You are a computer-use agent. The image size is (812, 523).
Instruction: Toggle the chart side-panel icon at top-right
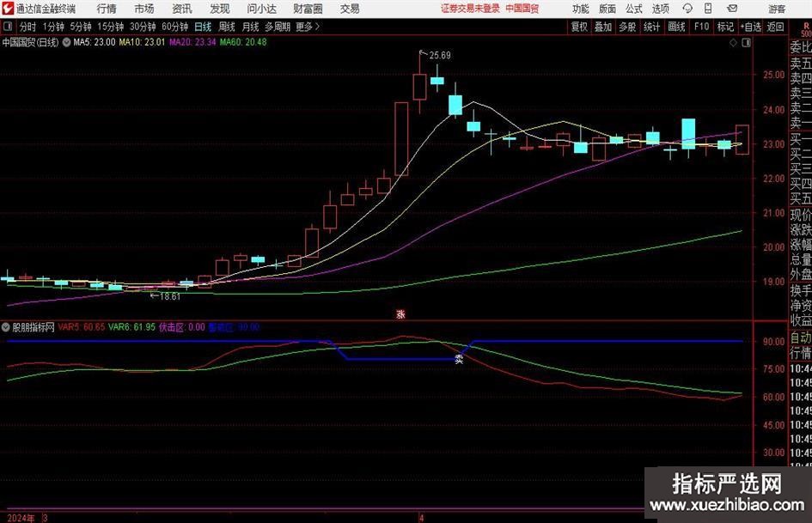point(746,43)
